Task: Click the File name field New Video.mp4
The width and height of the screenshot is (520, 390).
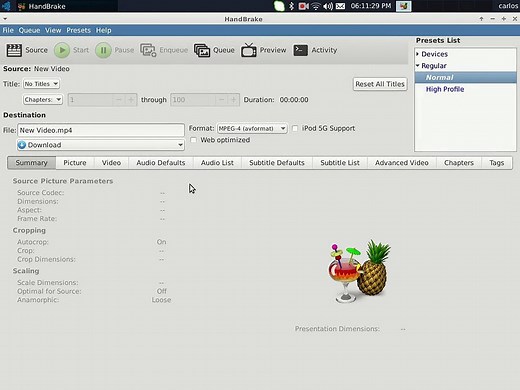Action: click(101, 130)
